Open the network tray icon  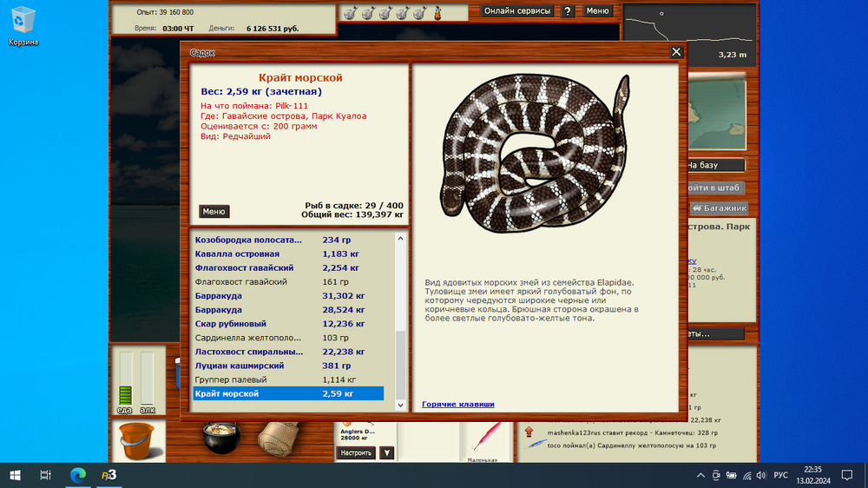[746, 475]
